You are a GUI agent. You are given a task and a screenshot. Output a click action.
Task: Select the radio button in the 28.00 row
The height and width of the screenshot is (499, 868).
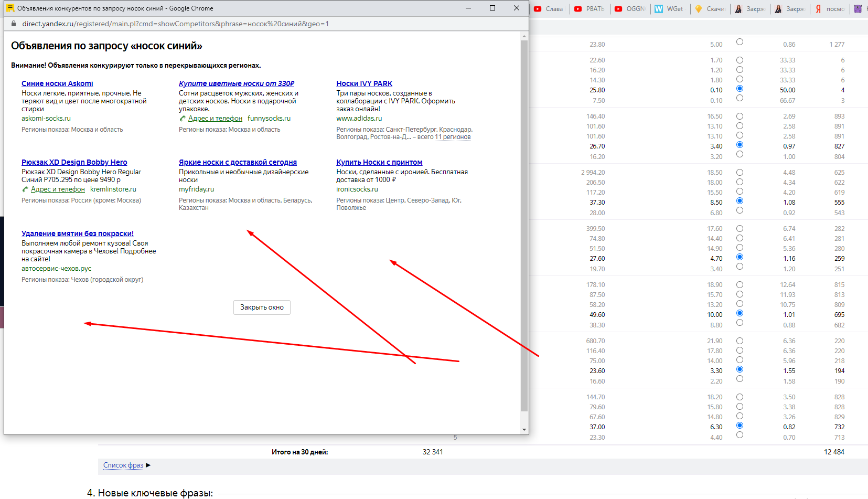tap(740, 210)
